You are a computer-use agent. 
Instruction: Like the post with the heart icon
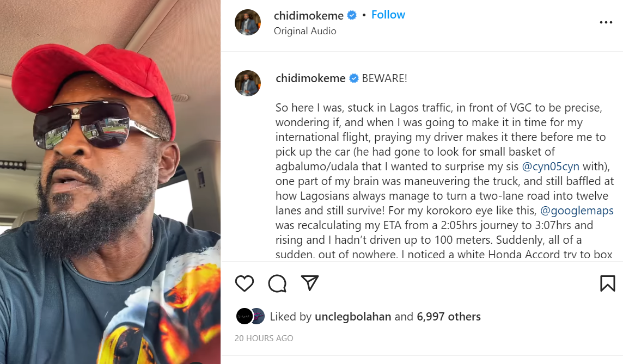(x=245, y=283)
